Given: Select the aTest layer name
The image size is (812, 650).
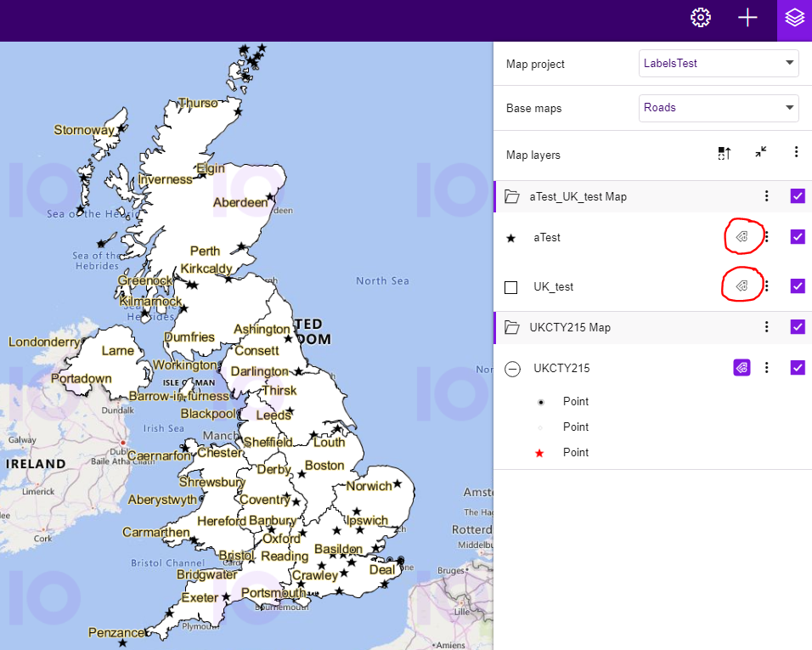Looking at the screenshot, I should point(547,238).
